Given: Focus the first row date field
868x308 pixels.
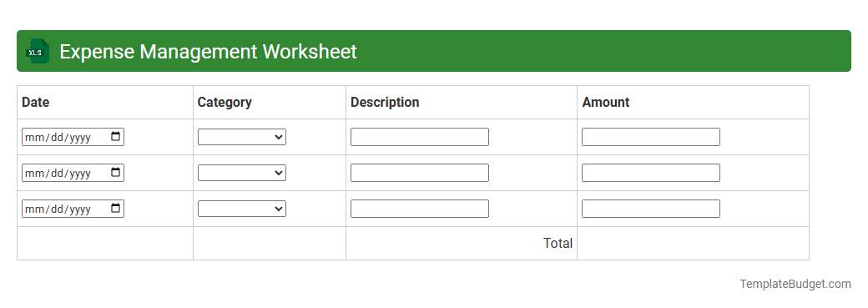Looking at the screenshot, I should pos(73,137).
